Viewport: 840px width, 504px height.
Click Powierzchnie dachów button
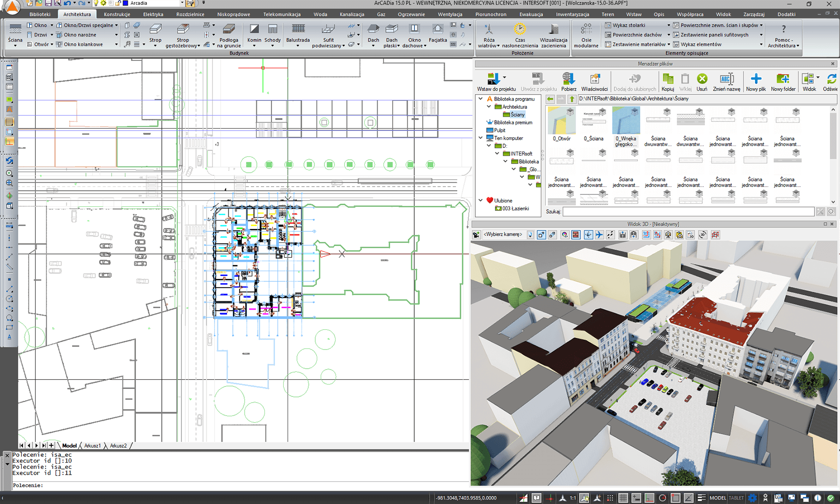(633, 35)
